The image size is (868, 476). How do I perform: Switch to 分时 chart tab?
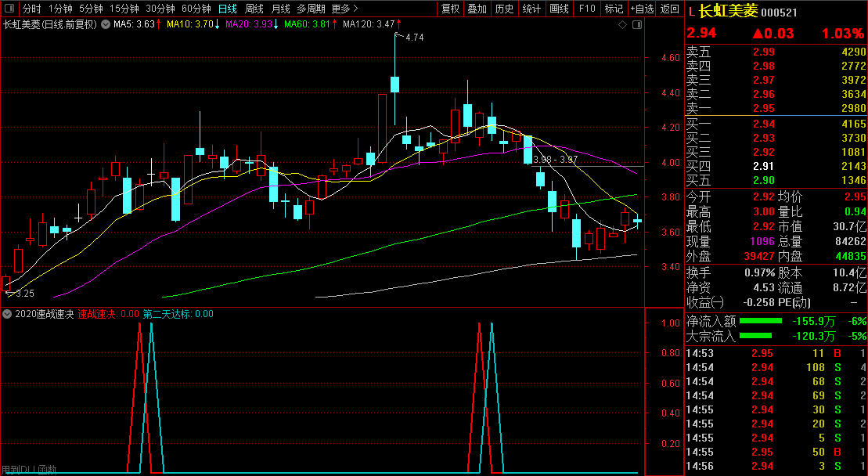pos(31,9)
